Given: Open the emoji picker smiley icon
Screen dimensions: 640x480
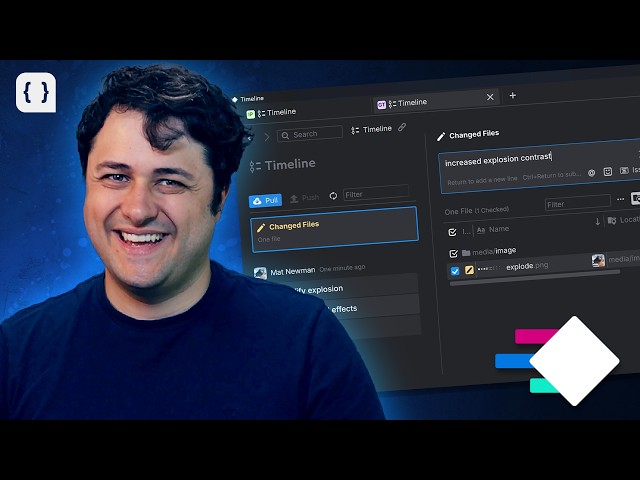Looking at the screenshot, I should pyautogui.click(x=608, y=171).
